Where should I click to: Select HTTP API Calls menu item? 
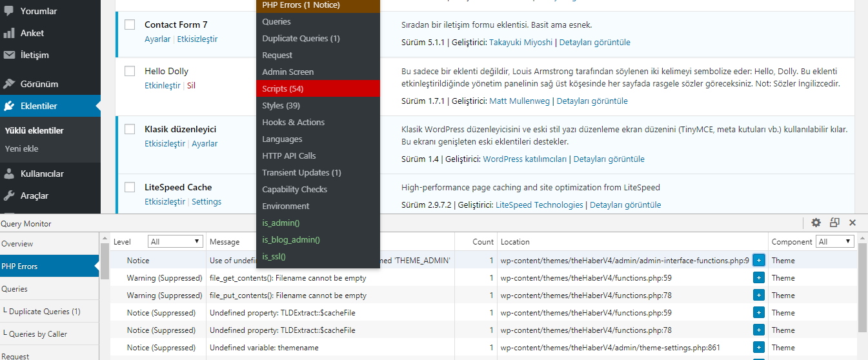[x=318, y=155]
